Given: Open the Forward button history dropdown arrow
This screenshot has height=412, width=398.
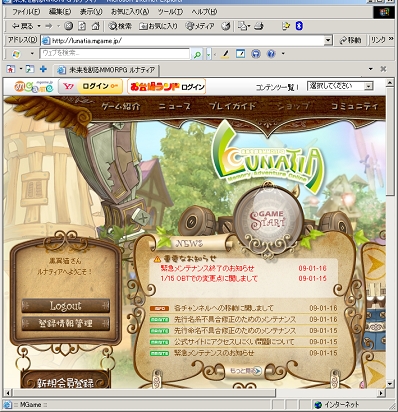Looking at the screenshot, I should 58,26.
